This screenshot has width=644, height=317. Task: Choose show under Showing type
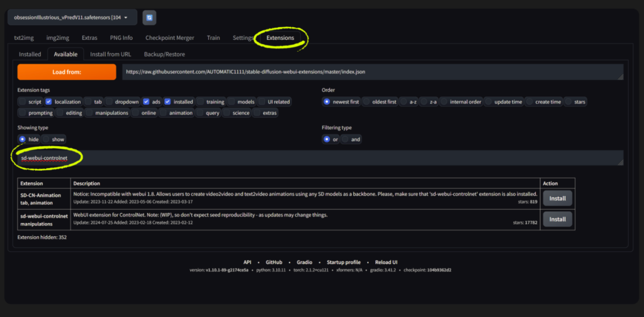click(x=48, y=139)
